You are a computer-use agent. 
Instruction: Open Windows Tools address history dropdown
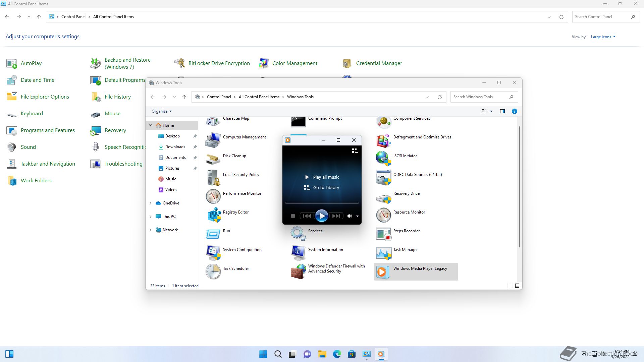click(427, 97)
